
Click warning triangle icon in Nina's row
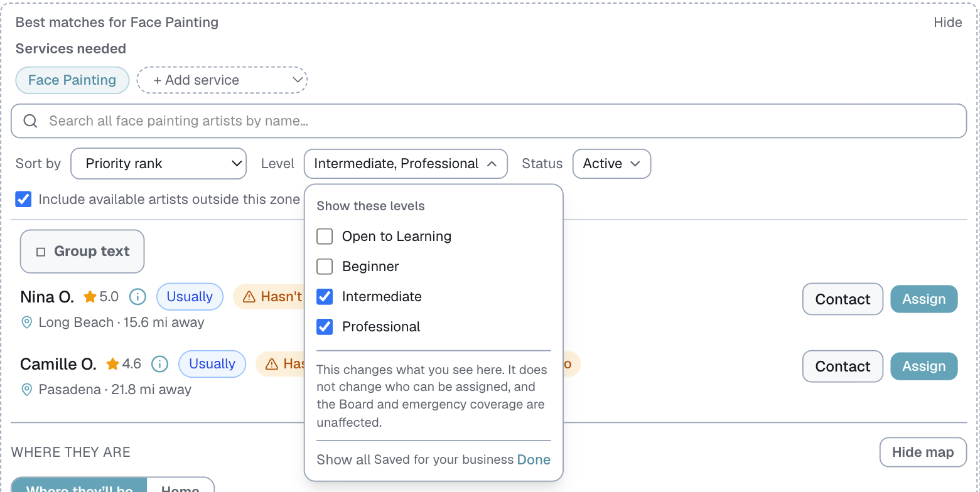click(x=249, y=297)
